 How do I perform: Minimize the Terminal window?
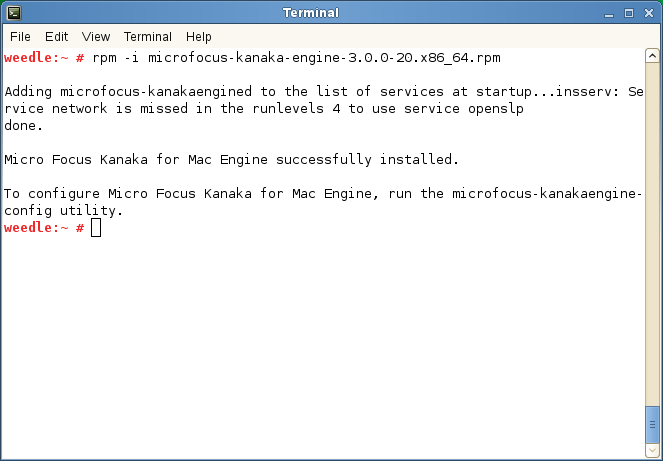[x=609, y=14]
